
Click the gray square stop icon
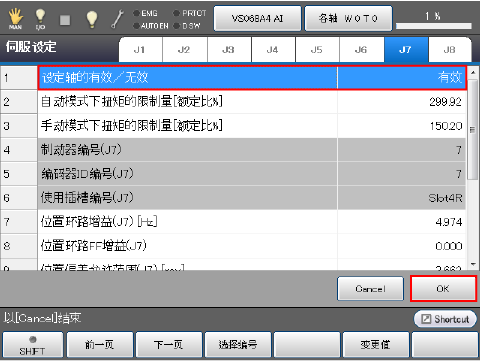point(65,20)
